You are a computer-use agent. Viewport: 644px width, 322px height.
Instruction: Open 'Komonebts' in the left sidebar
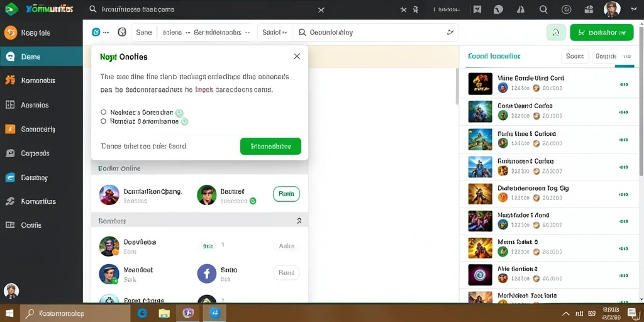41,80
